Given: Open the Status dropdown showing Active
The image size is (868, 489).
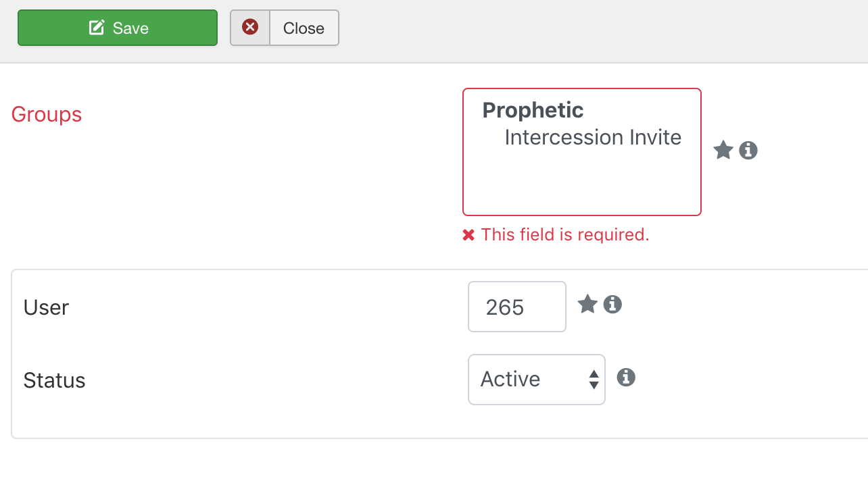Looking at the screenshot, I should (x=537, y=380).
